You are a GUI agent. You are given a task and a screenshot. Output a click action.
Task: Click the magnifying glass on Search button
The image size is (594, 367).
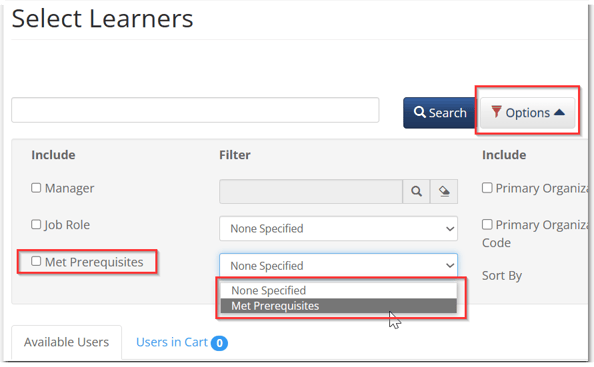[x=419, y=112]
